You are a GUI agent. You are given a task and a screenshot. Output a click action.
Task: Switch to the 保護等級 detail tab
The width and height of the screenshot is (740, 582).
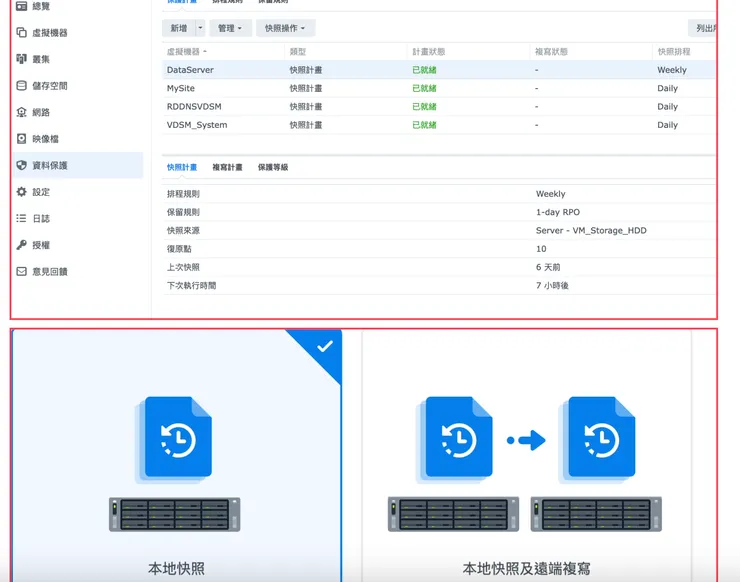tap(273, 167)
